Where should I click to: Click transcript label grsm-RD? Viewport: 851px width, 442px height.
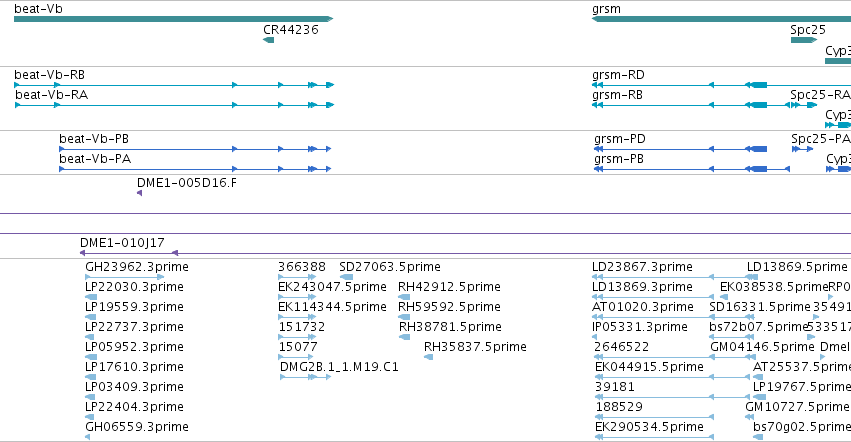click(618, 75)
